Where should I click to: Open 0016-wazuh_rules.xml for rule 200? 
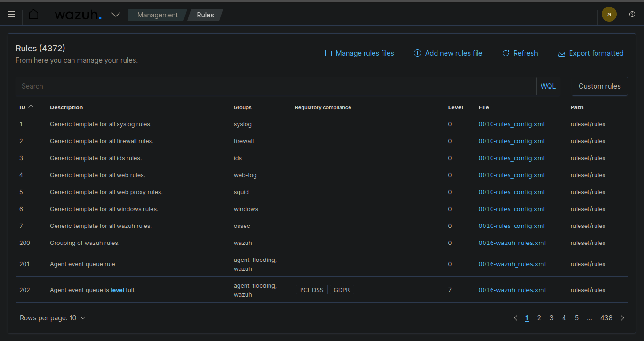(512, 243)
